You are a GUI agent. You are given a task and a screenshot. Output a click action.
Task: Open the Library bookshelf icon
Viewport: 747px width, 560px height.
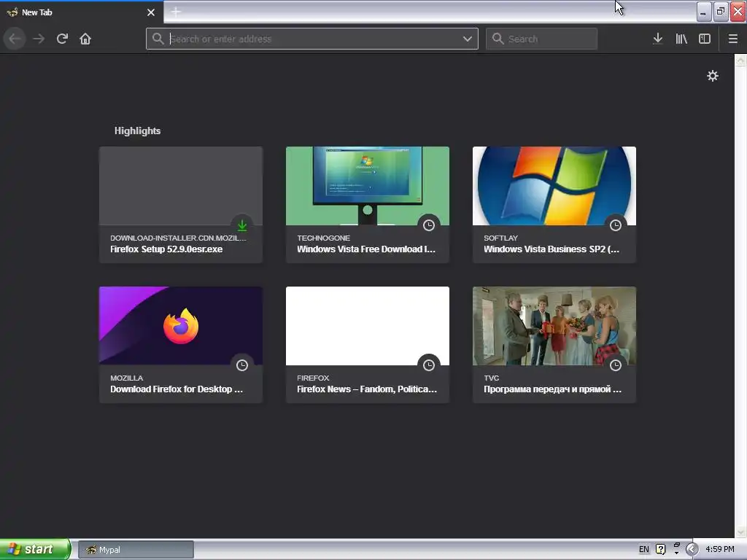[x=681, y=39]
